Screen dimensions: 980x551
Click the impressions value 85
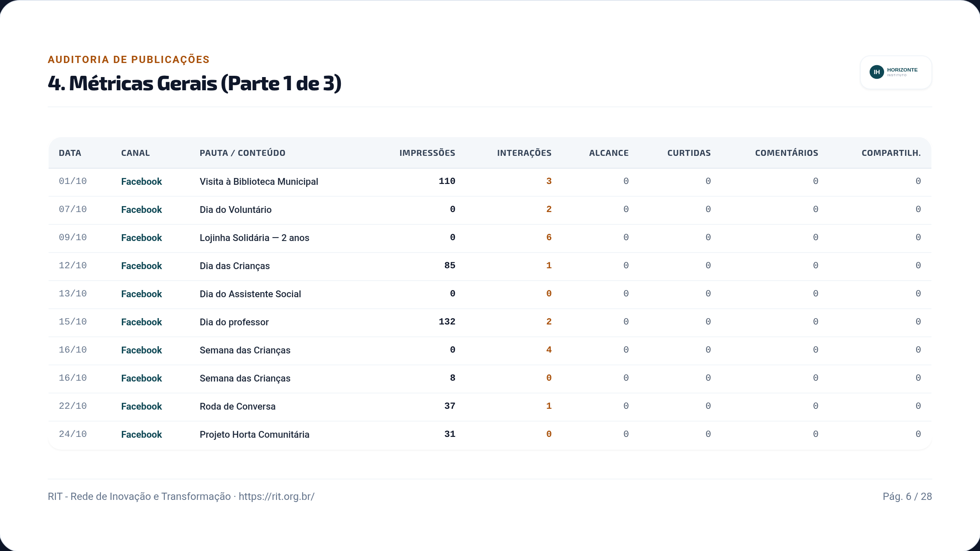pos(450,265)
